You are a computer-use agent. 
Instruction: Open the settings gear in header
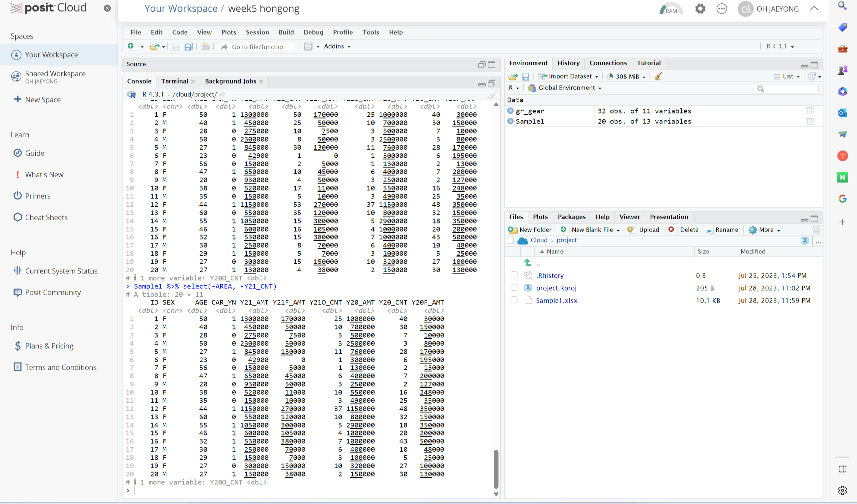[700, 9]
